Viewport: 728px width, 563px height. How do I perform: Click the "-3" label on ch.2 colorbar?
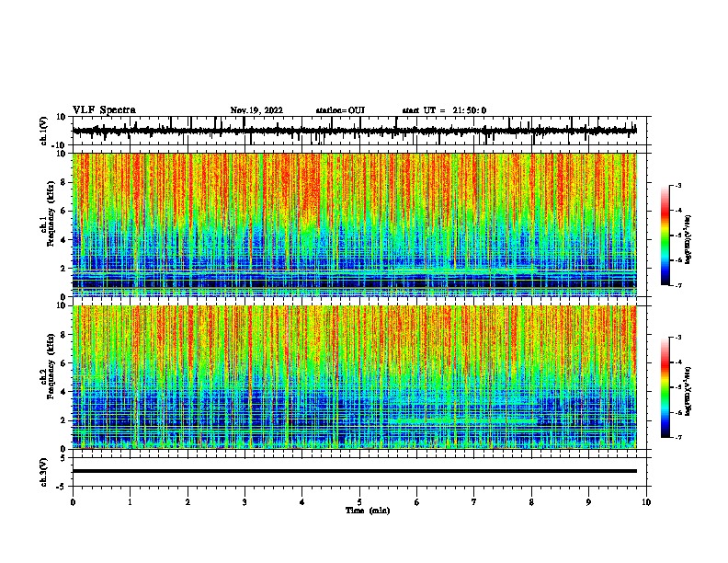click(x=677, y=338)
